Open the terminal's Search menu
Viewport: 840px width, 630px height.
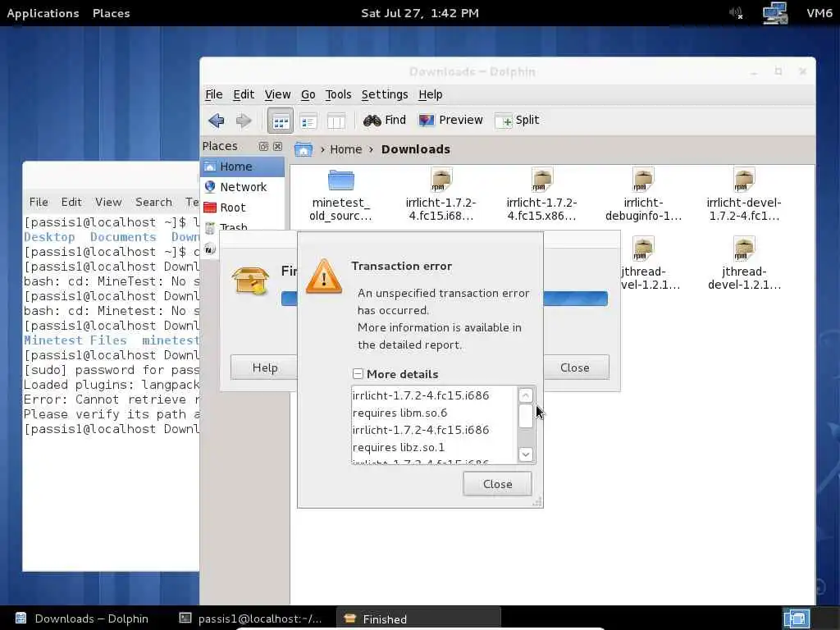tap(153, 202)
